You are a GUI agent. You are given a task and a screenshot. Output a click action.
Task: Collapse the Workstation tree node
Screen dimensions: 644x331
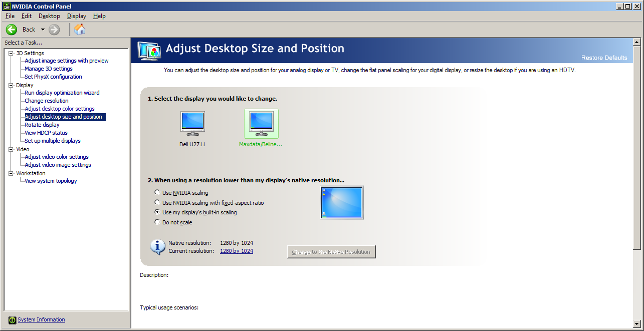(x=11, y=173)
